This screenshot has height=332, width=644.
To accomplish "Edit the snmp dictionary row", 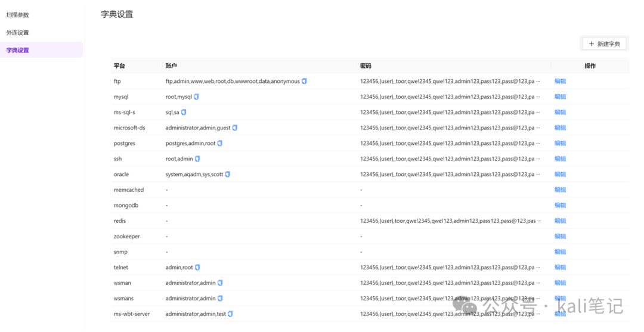I will coord(560,252).
